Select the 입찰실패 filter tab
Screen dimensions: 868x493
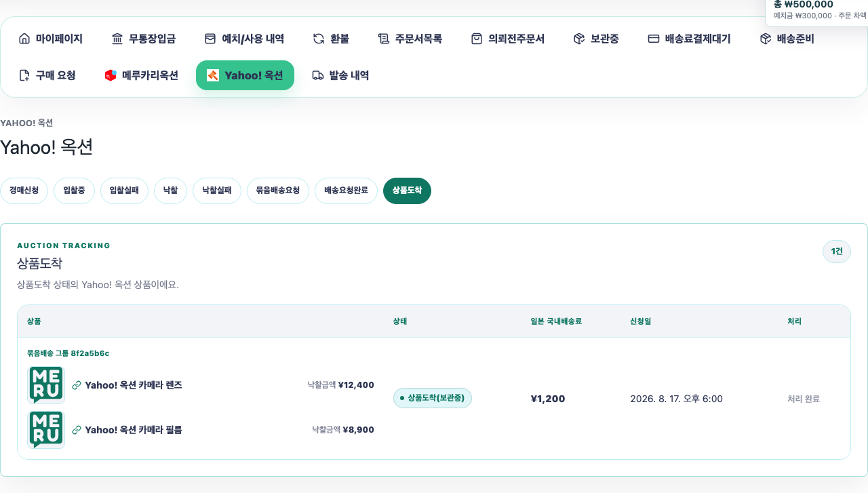click(124, 191)
